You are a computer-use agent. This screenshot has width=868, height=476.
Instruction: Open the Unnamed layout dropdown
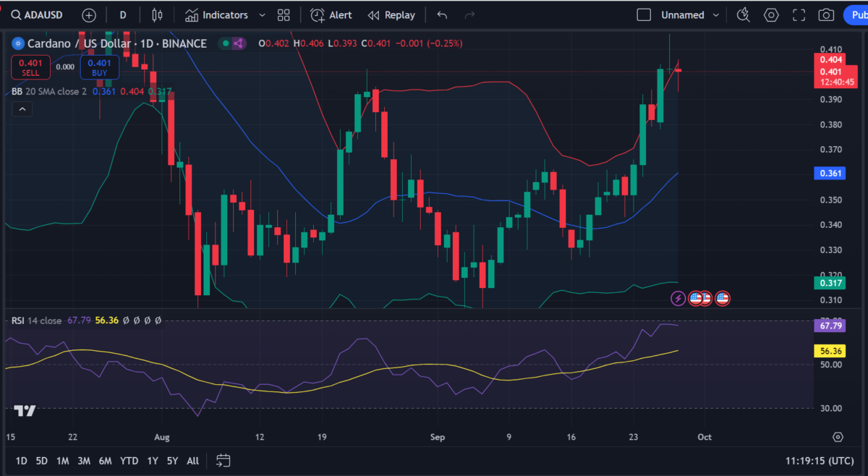click(x=716, y=15)
